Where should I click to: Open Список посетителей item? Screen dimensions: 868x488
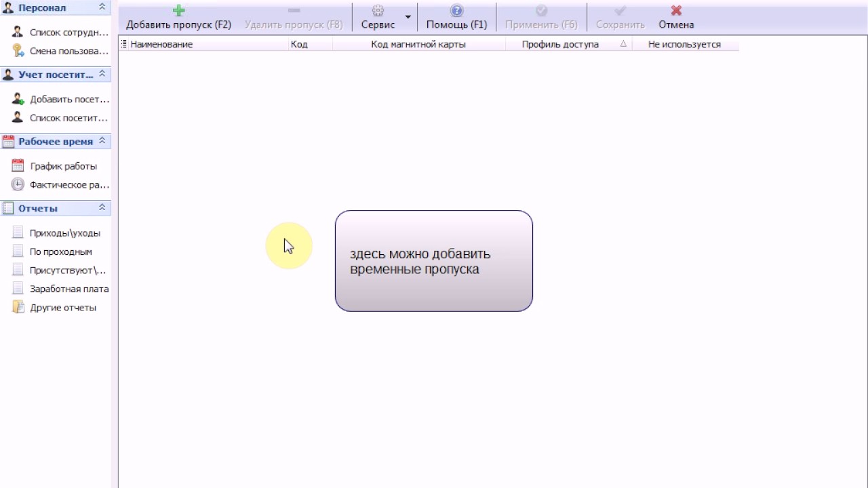pos(68,118)
